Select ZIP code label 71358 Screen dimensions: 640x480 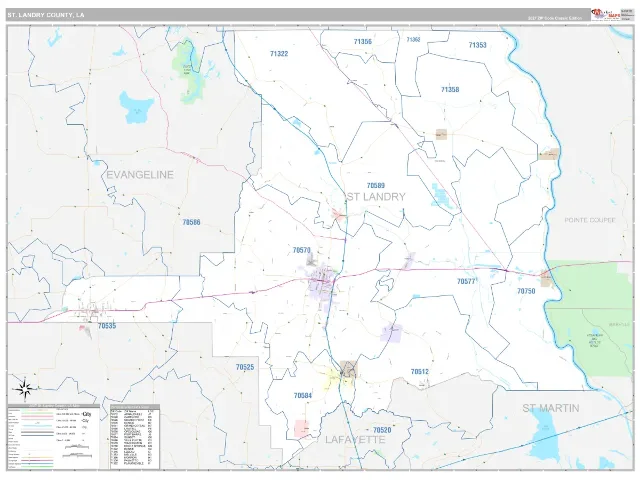450,89
